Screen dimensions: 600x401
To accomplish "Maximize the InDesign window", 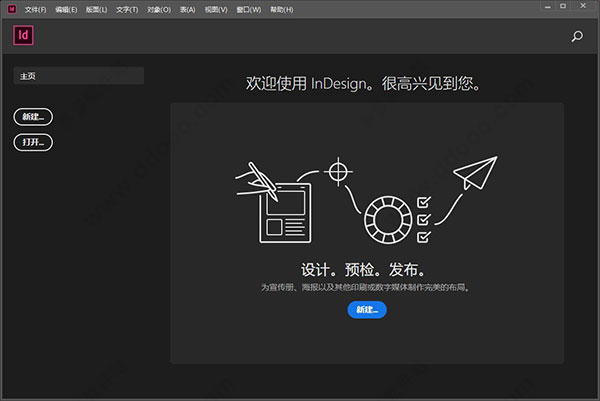I will [563, 6].
